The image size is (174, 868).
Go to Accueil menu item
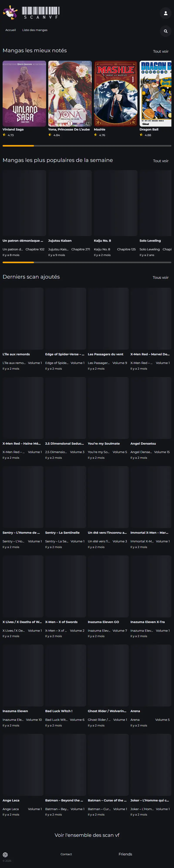(10, 30)
